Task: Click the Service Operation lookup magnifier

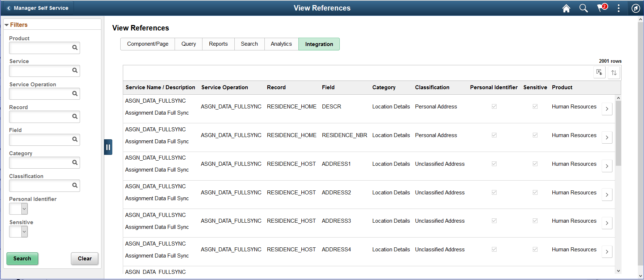Action: point(75,94)
